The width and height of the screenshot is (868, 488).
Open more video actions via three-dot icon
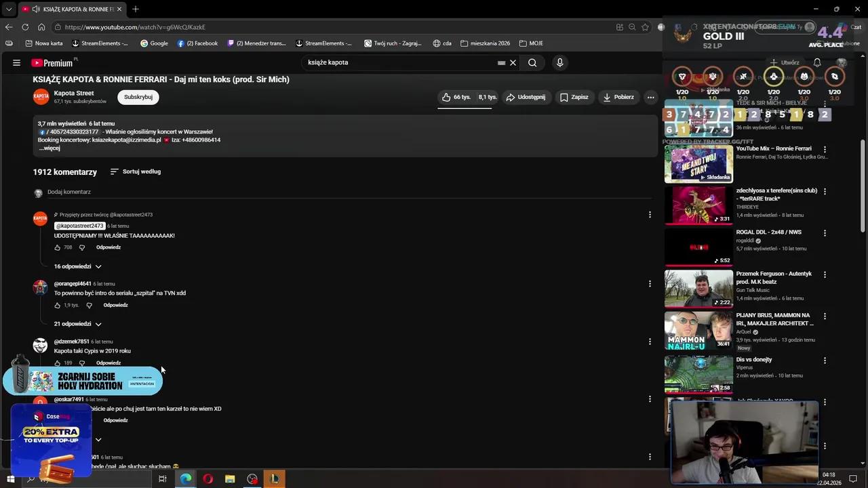650,97
